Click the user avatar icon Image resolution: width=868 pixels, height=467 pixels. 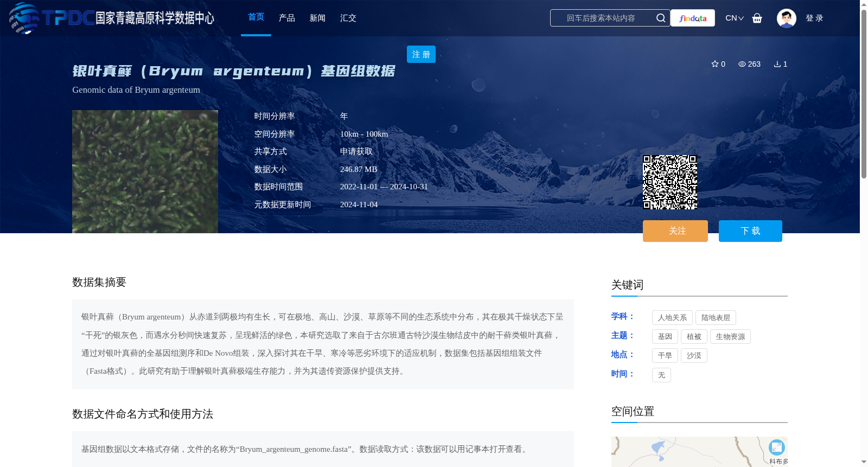[x=786, y=18]
